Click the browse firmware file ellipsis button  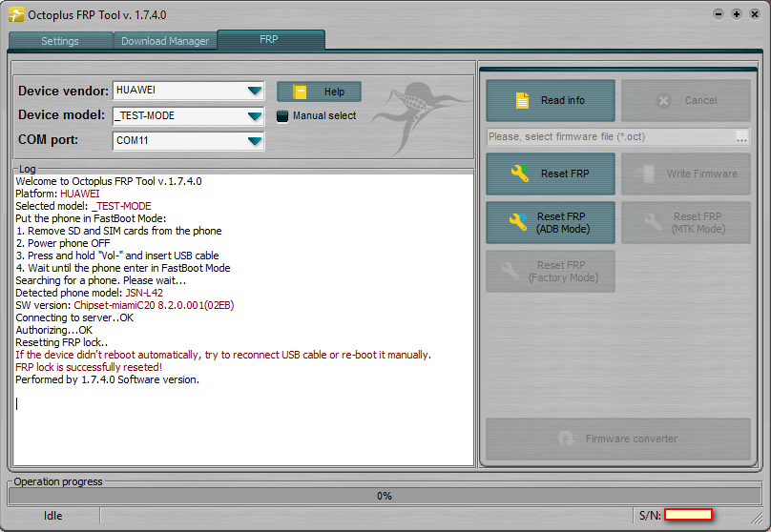[x=741, y=137]
